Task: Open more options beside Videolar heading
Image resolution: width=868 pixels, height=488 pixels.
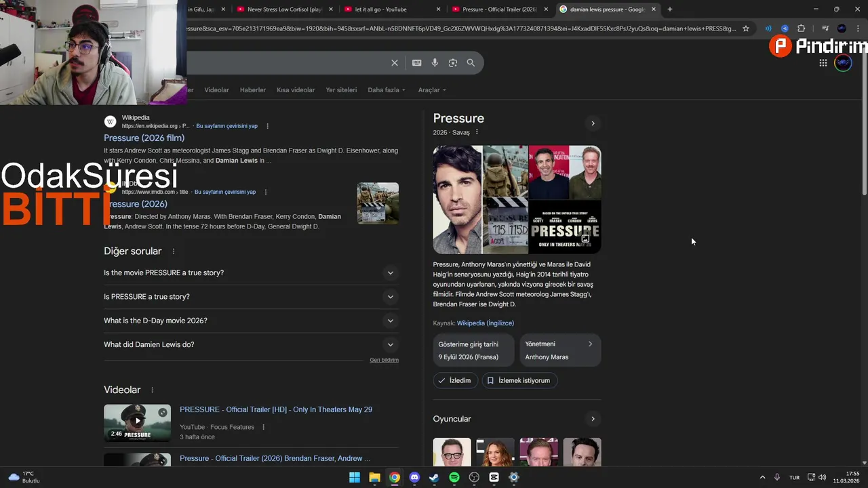Action: pyautogui.click(x=152, y=390)
